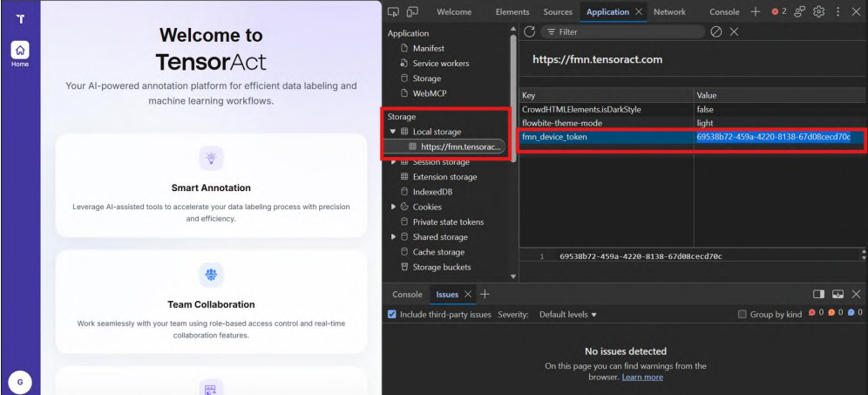Screen dimensions: 868x395
Task: Delete the selected storage entry with X icon
Action: click(x=734, y=31)
